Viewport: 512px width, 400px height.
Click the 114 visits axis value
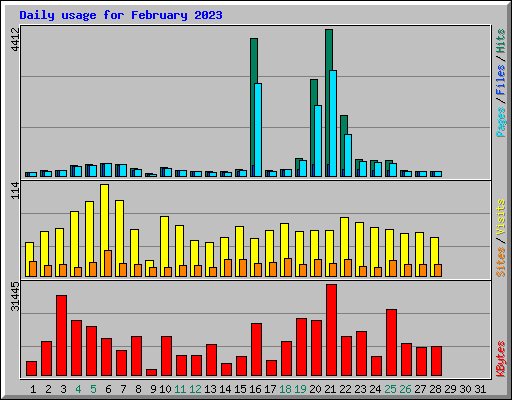tap(15, 190)
